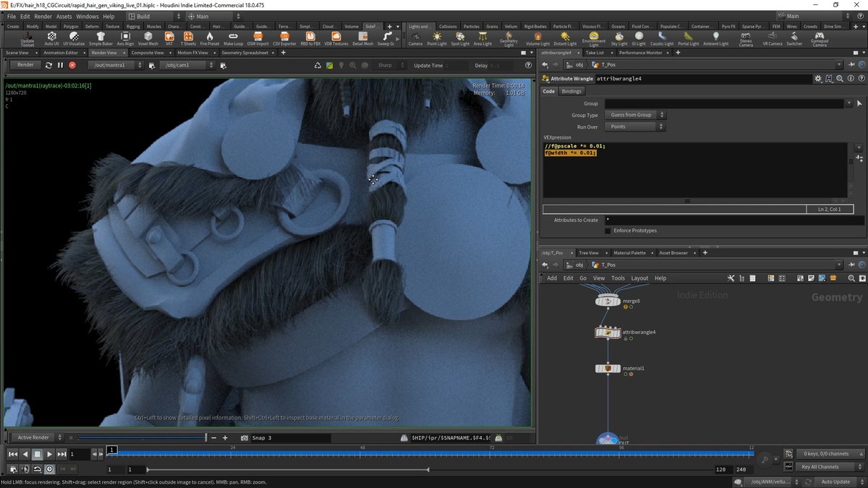Select the Axis Align tool
868x488 pixels.
click(x=125, y=38)
